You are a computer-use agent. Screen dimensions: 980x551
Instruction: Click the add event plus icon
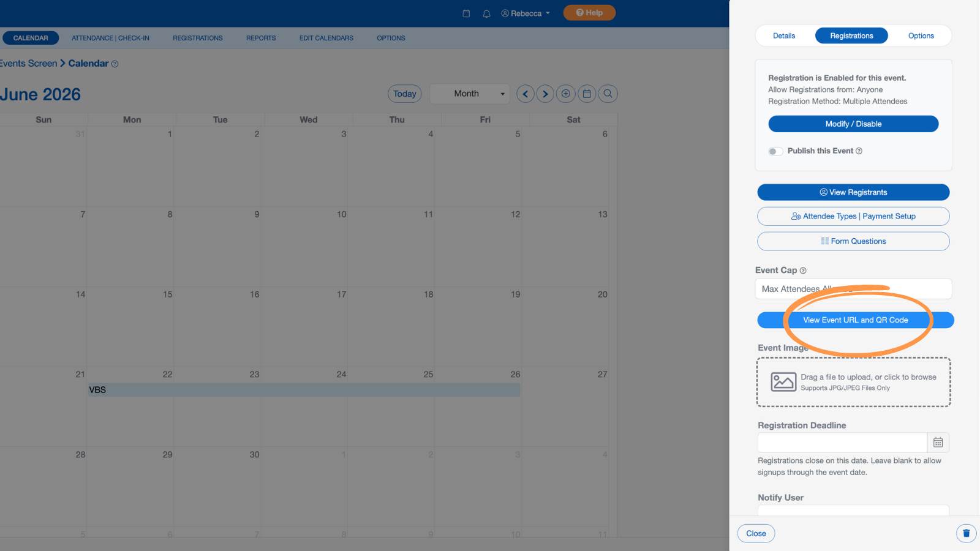tap(566, 94)
